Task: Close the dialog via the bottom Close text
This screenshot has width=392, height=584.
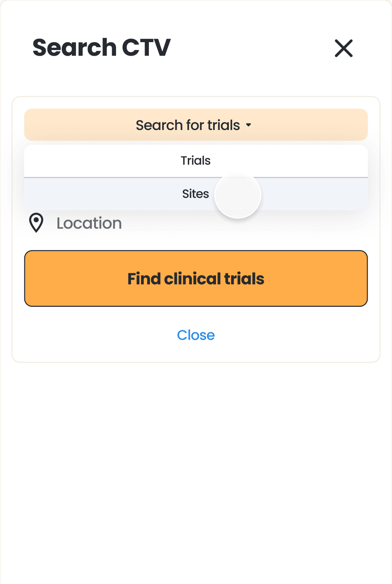Action: coord(196,335)
